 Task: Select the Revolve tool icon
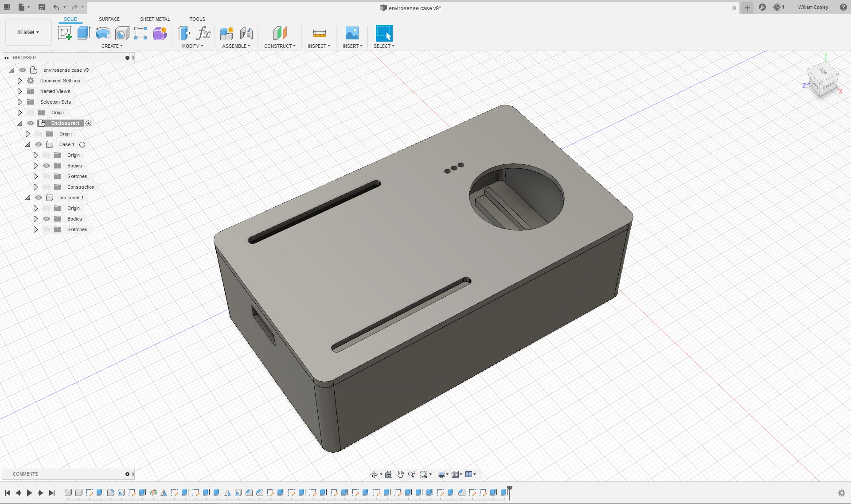103,33
